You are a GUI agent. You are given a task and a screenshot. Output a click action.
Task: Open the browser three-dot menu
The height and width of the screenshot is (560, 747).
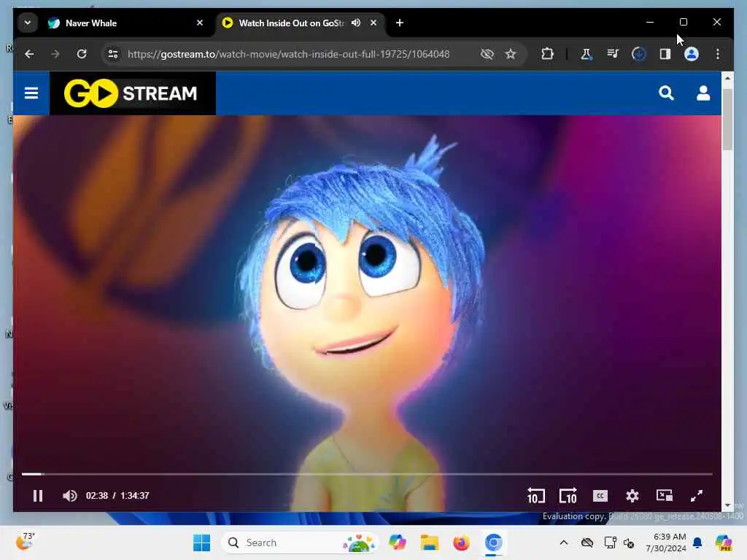(718, 54)
